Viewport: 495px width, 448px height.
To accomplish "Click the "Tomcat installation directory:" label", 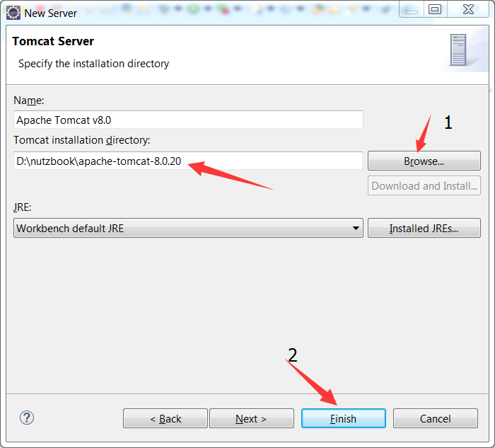I will point(82,140).
